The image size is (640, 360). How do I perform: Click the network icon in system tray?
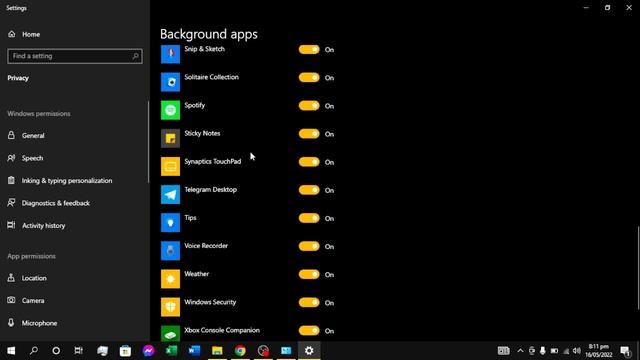(566, 351)
